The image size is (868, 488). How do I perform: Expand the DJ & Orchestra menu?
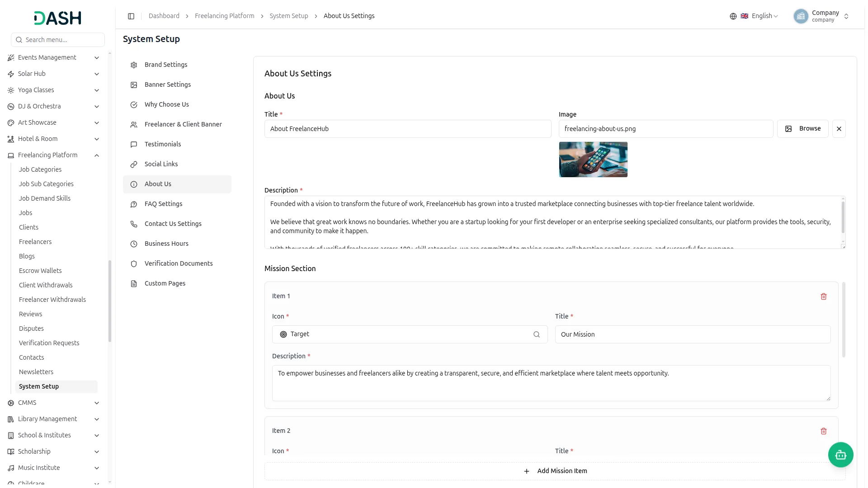[96, 107]
